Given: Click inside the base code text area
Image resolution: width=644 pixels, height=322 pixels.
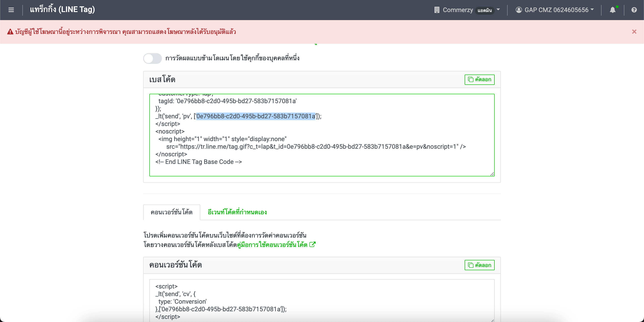Looking at the screenshot, I should pos(322,135).
